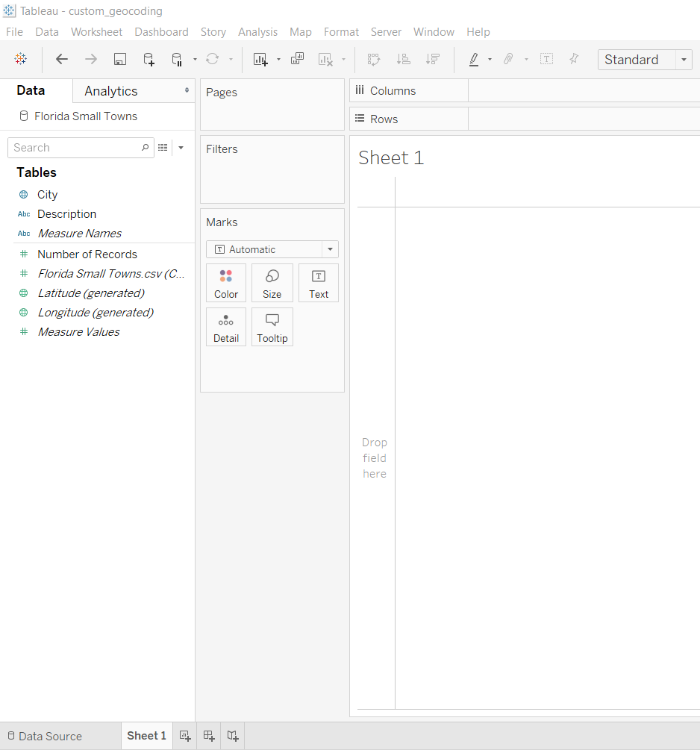Open the New Worksheet dropdown arrow
The height and width of the screenshot is (750, 700).
coord(278,59)
